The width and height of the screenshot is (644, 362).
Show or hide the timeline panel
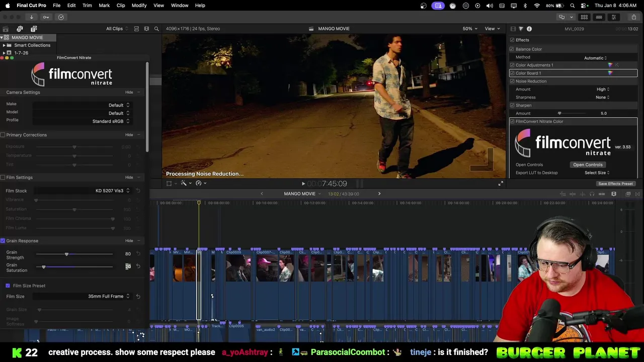coord(599,17)
